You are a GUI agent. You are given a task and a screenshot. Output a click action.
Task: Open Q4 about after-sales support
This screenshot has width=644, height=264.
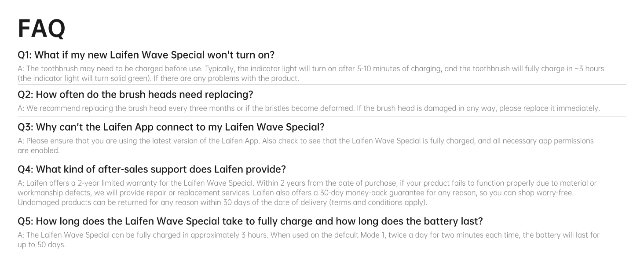(151, 169)
